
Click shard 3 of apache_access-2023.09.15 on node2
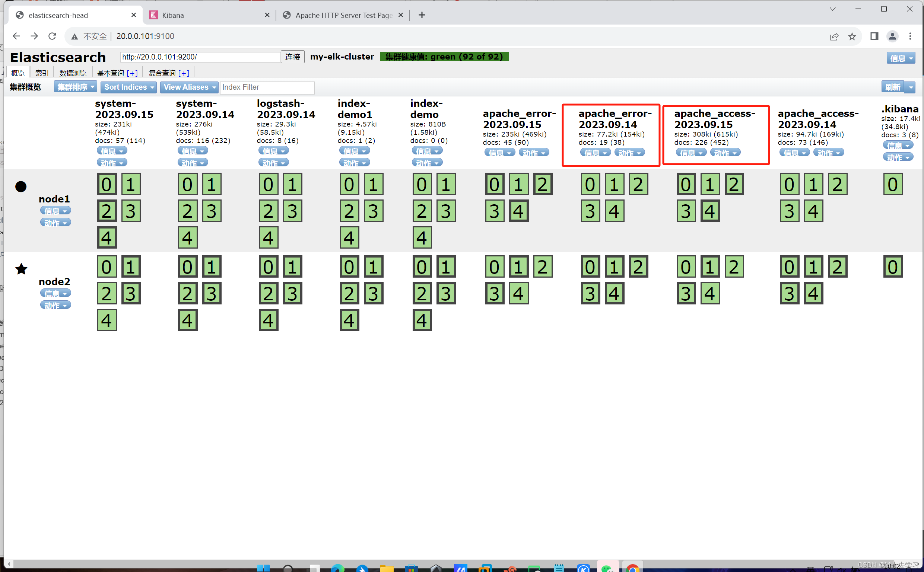(686, 294)
